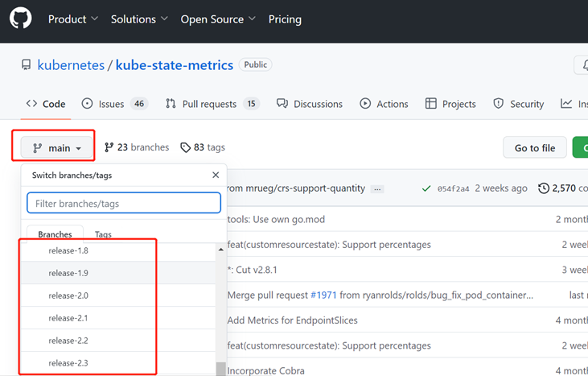Viewport: 588px width, 376px height.
Task: Choose branch release-2.3
Action: pyautogui.click(x=118, y=363)
